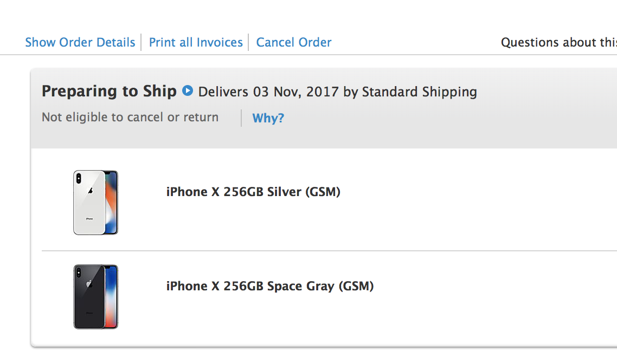
Task: Open the iPhone X 256GB Space Gray (GSM) title
Action: click(270, 286)
